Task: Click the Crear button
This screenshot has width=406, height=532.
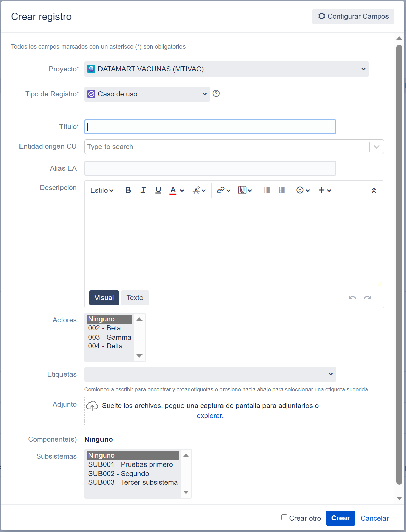Action: [340, 518]
